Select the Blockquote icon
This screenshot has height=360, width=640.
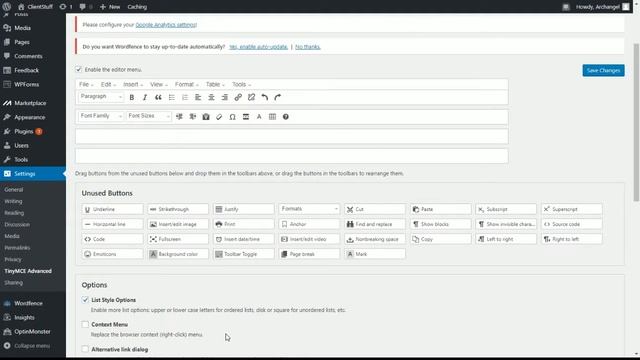tap(158, 97)
